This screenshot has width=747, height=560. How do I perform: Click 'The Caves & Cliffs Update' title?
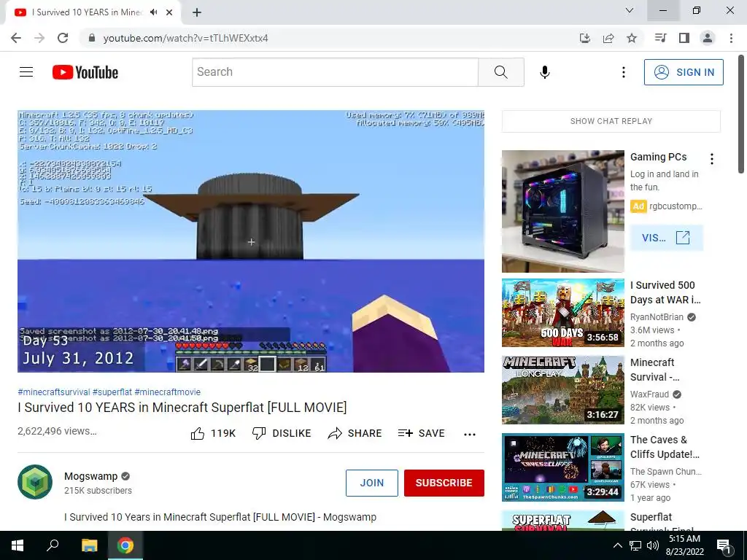coord(665,447)
